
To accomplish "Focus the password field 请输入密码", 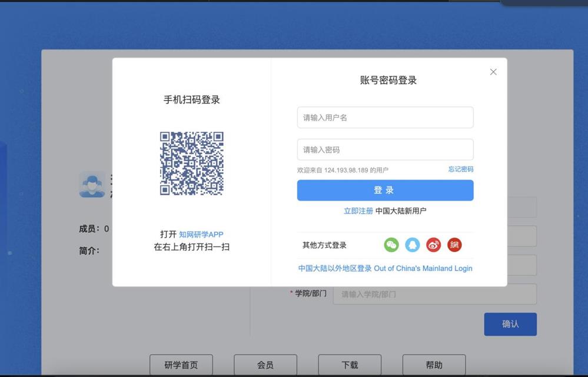I will 385,150.
